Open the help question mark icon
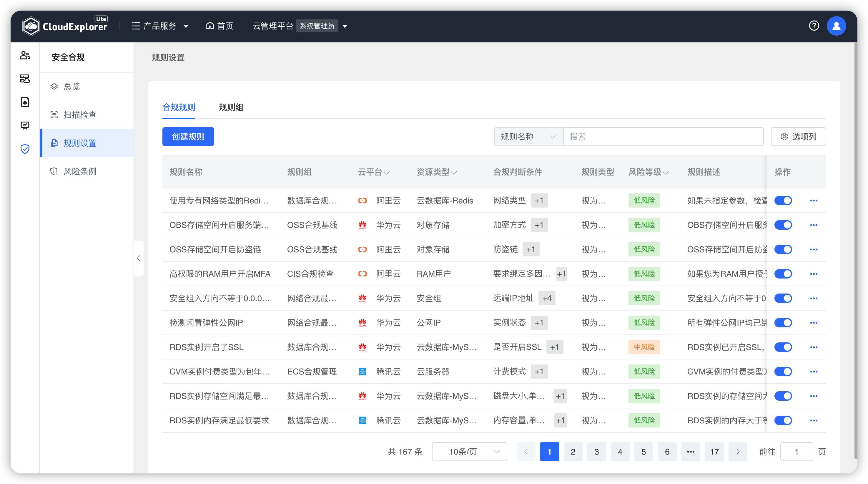The height and width of the screenshot is (484, 868). 814,26
